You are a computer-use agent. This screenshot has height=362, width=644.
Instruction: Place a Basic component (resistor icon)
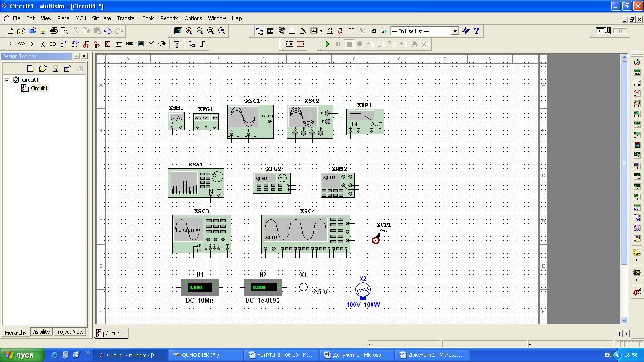pos(21,44)
